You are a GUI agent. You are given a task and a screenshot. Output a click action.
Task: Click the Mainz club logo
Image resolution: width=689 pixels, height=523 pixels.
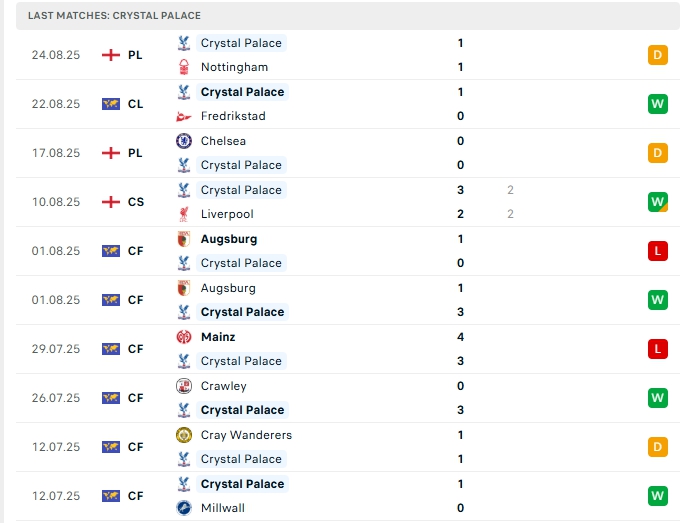click(183, 337)
